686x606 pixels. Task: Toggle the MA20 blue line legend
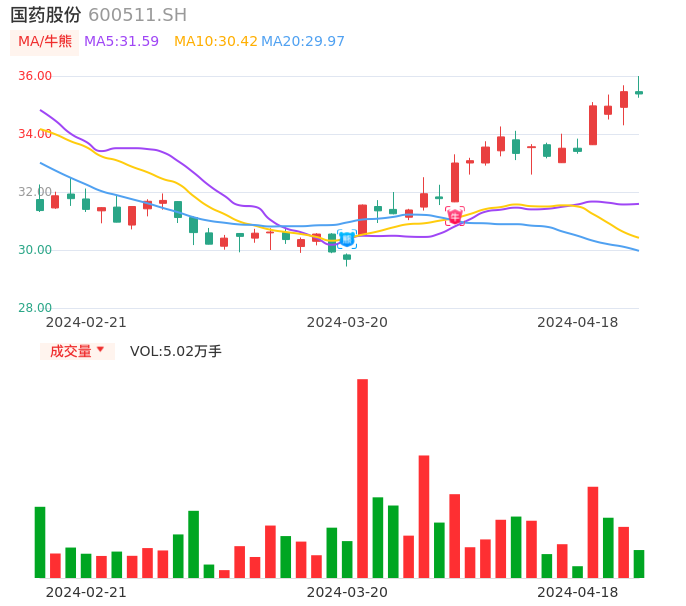pos(302,42)
